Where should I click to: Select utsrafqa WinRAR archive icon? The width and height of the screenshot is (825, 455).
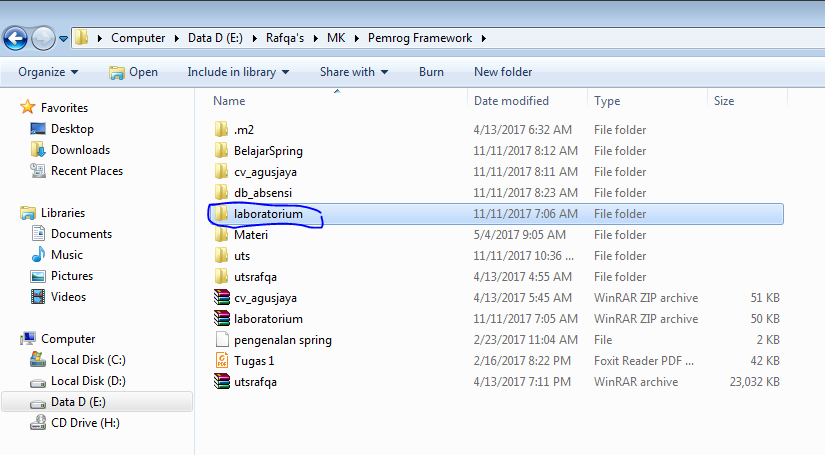coord(222,382)
